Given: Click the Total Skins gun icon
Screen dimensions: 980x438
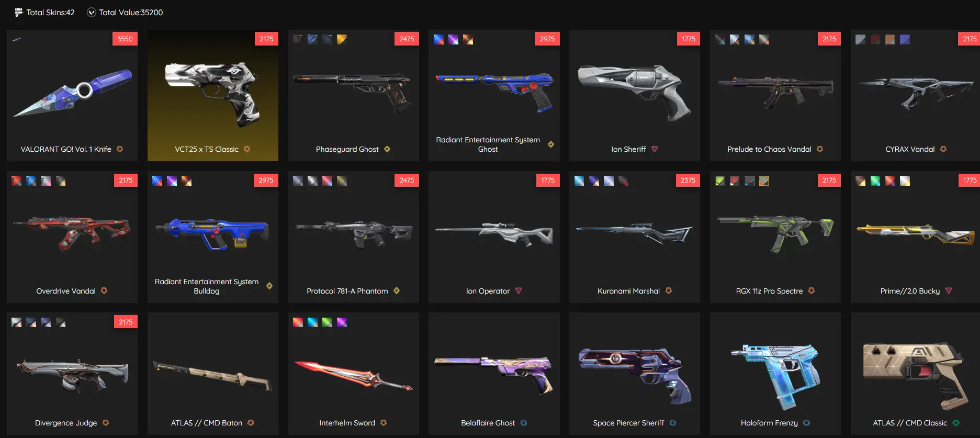Looking at the screenshot, I should click(19, 13).
